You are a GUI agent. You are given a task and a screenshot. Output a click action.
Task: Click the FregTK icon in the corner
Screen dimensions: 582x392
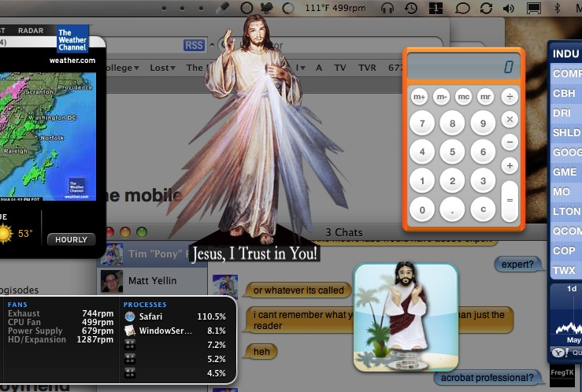pos(562,375)
